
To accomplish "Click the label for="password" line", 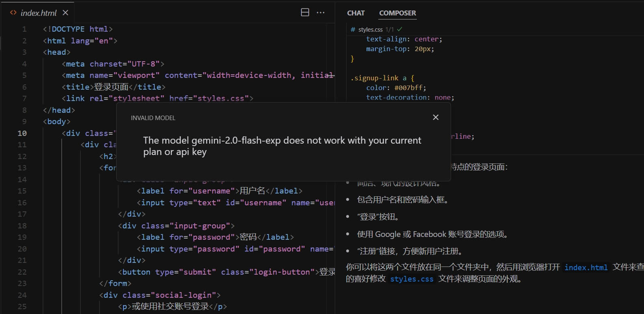I will pos(215,237).
